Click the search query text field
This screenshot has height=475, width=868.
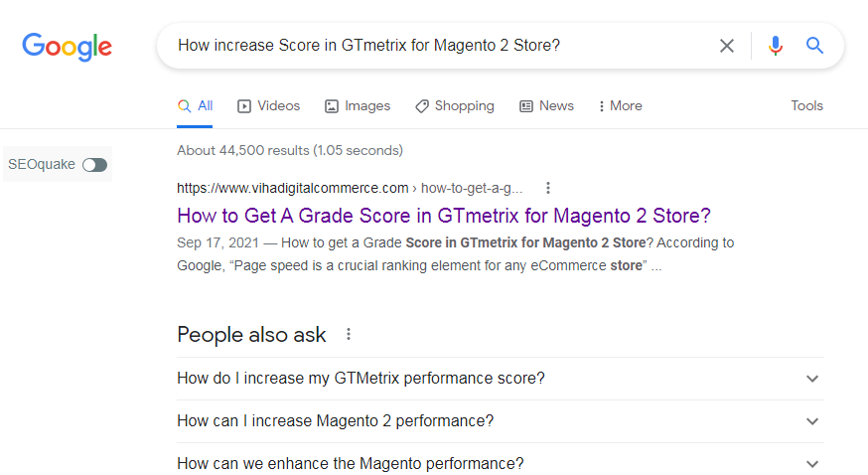(x=443, y=46)
